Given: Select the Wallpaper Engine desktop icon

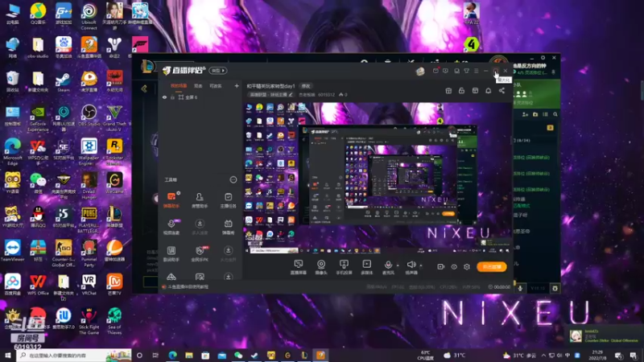Looking at the screenshot, I should pyautogui.click(x=89, y=152).
